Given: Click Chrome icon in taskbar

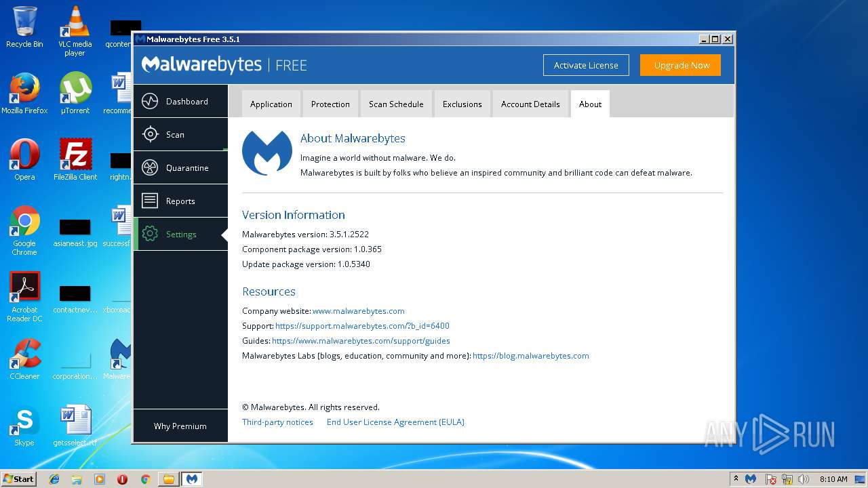Looking at the screenshot, I should tap(145, 479).
